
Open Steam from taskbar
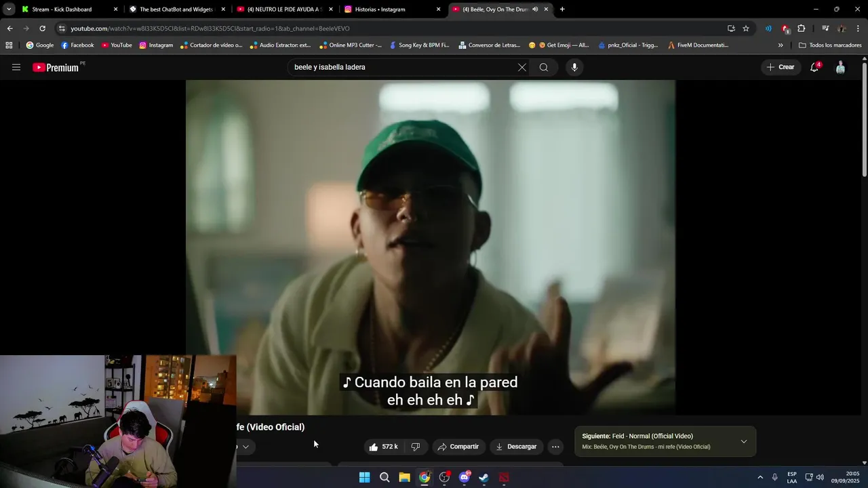point(484,477)
